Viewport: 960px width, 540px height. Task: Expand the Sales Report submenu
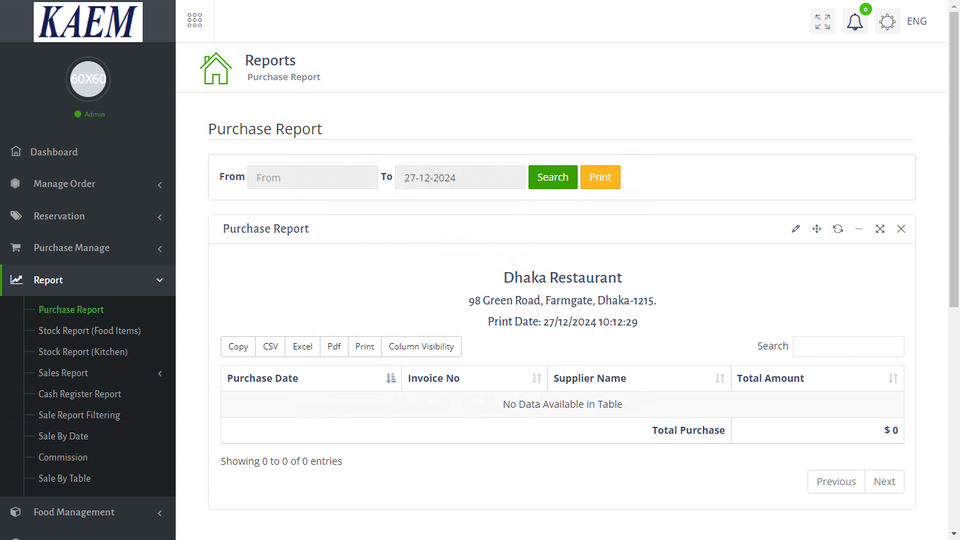tap(63, 373)
